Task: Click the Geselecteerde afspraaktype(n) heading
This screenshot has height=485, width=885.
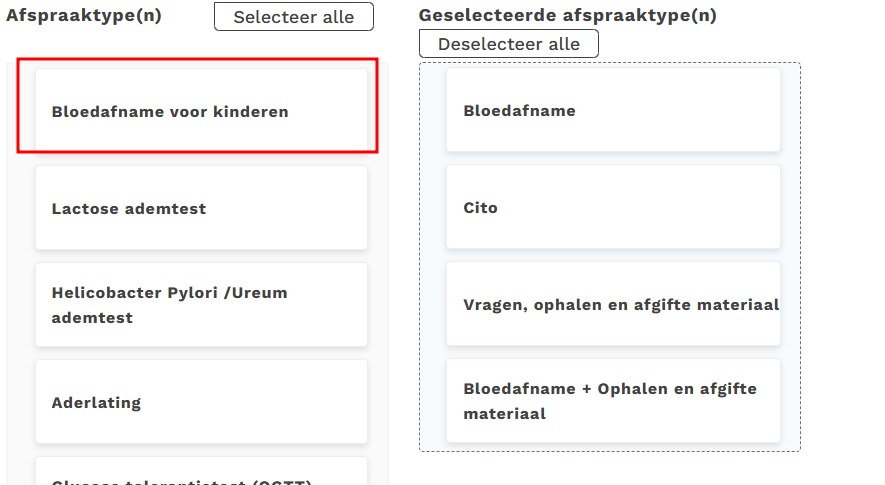Action: (567, 16)
